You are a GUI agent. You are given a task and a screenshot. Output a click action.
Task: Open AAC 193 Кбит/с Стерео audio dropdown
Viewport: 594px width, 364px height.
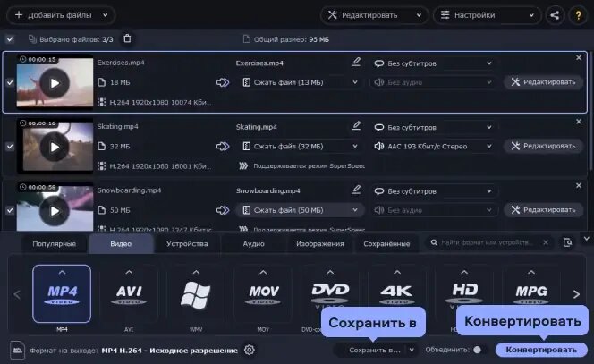tap(433, 146)
